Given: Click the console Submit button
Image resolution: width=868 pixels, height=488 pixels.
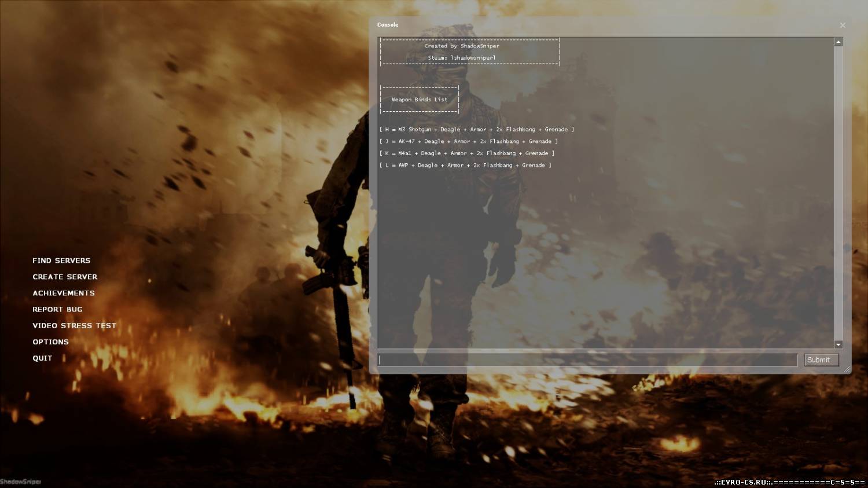Looking at the screenshot, I should [x=821, y=360].
